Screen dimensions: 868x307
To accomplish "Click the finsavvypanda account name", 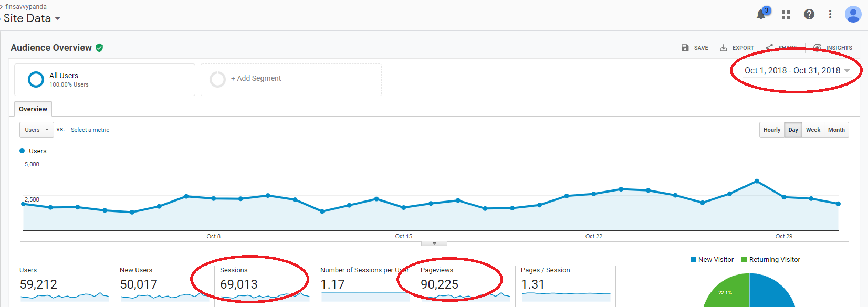I will [26, 7].
